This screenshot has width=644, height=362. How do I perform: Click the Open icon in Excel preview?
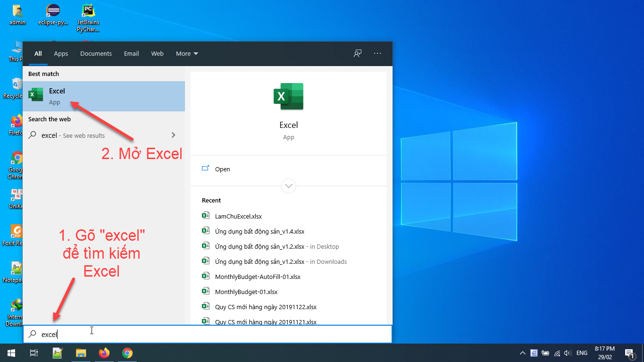click(x=205, y=168)
